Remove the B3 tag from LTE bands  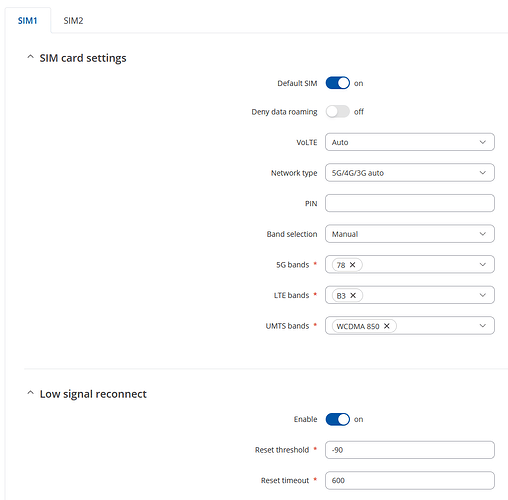pos(353,295)
